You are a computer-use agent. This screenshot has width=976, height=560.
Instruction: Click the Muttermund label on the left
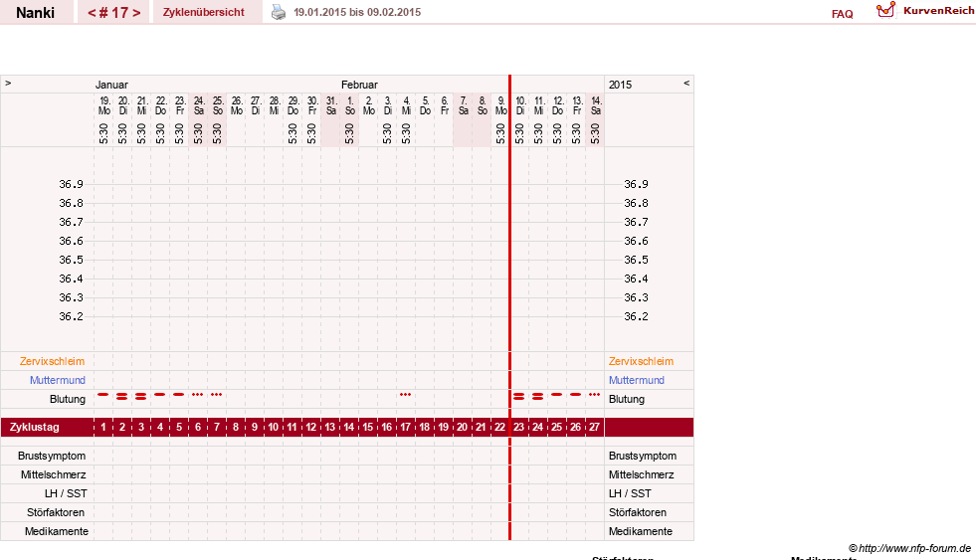pos(58,380)
